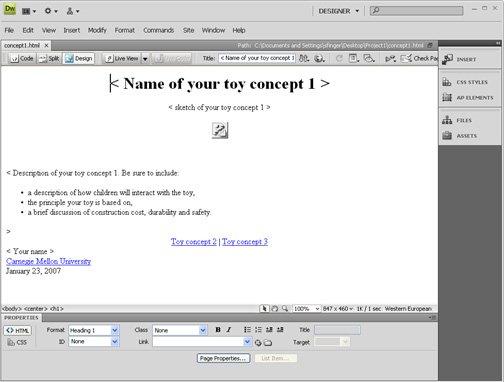Click the File Management icon in document toolbar
The image size is (504, 382).
coord(304,58)
